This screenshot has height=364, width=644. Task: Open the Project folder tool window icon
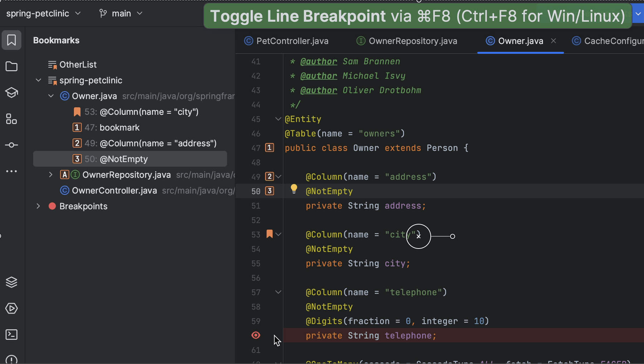coord(12,67)
